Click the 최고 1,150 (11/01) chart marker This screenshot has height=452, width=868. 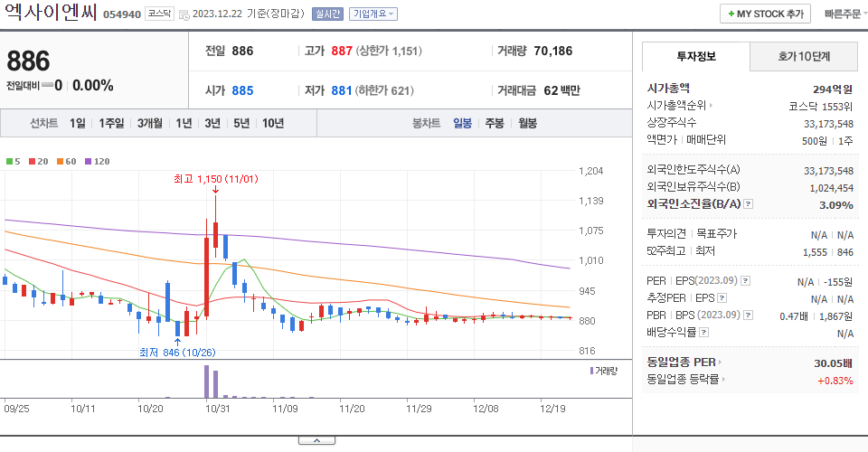pos(215,179)
